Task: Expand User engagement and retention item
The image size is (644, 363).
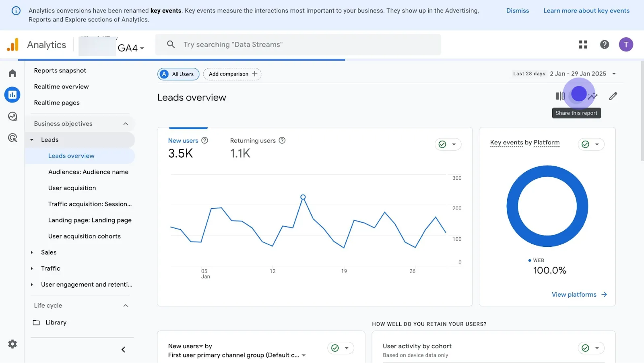Action: coord(32,285)
